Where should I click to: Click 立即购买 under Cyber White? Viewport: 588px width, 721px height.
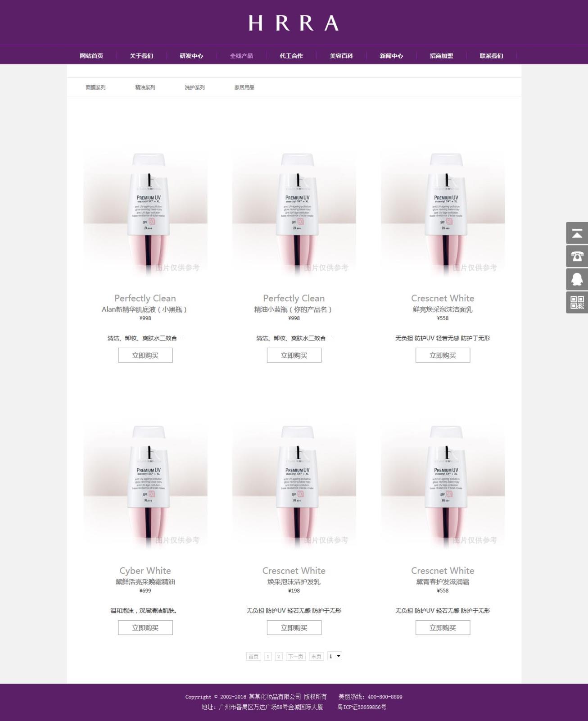point(145,628)
